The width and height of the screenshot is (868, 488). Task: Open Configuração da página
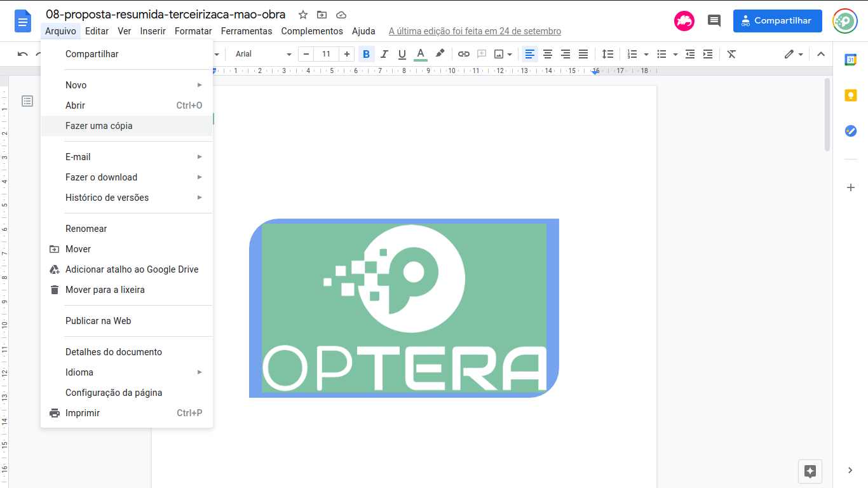126,393
